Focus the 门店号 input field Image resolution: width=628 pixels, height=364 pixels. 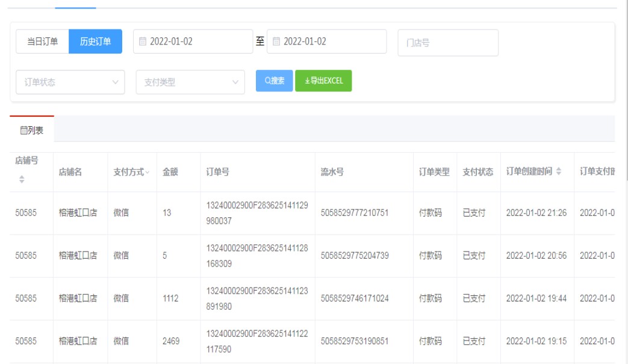click(447, 43)
